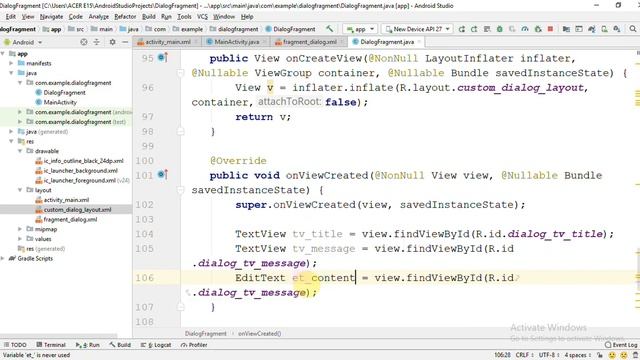Click DialogFragment in the bottom breadcrumb

click(x=205, y=333)
